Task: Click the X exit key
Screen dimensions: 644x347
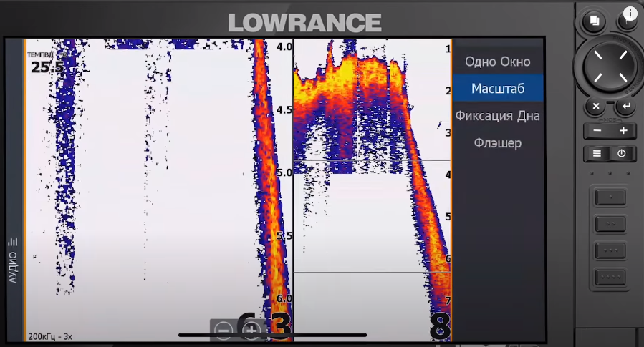Action: click(595, 107)
